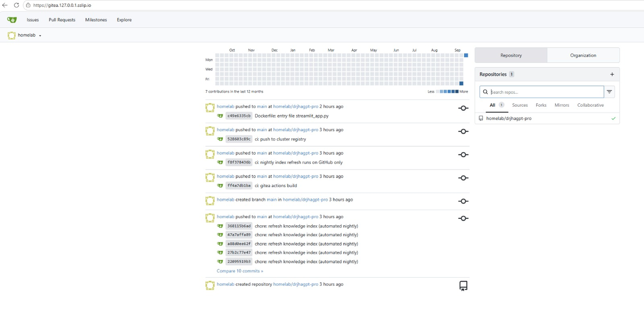The height and width of the screenshot is (309, 644).
Task: Open main branch link in created branch row
Action: click(272, 200)
